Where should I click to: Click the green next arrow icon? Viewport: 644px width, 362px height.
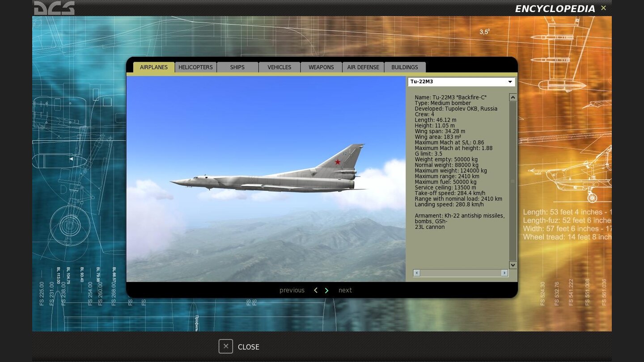pyautogui.click(x=326, y=290)
